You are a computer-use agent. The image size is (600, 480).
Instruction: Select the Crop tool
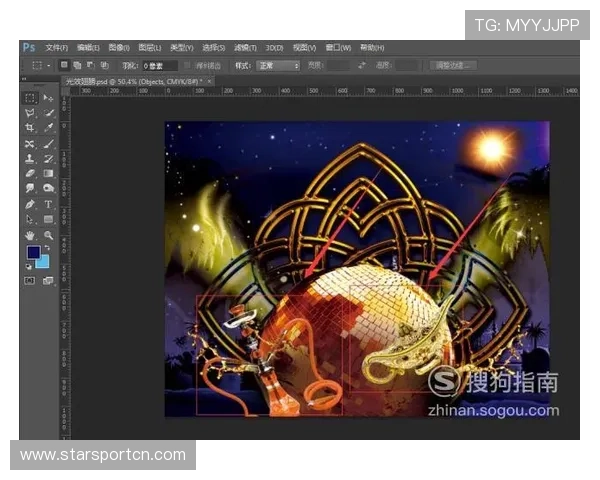click(30, 127)
